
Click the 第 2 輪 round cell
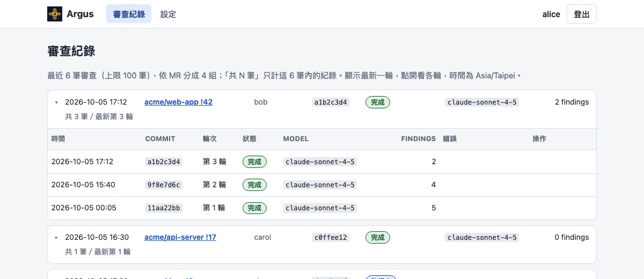[215, 185]
